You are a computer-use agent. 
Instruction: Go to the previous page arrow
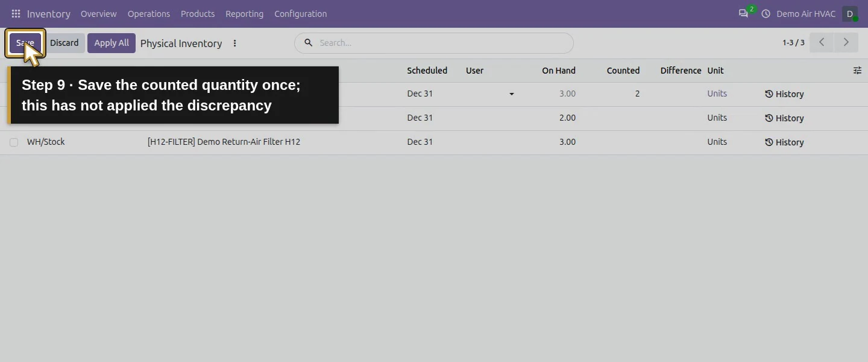pyautogui.click(x=822, y=43)
